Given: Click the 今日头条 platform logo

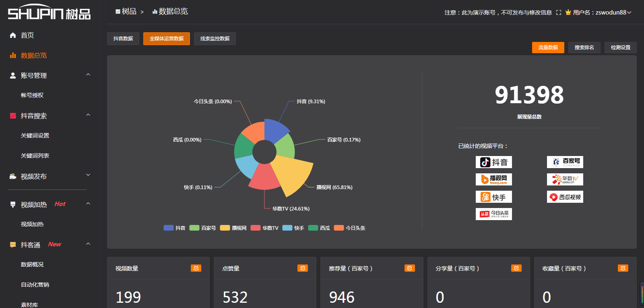Looking at the screenshot, I should tap(494, 214).
